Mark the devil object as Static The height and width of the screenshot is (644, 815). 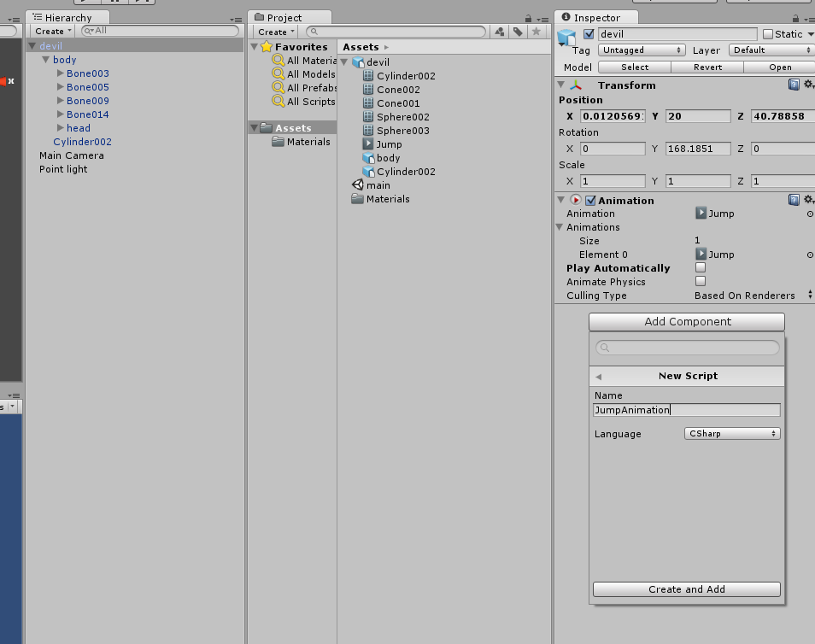point(767,34)
